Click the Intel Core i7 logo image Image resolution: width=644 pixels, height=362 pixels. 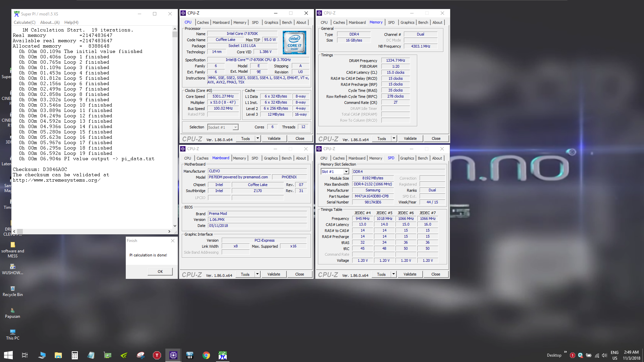point(294,43)
